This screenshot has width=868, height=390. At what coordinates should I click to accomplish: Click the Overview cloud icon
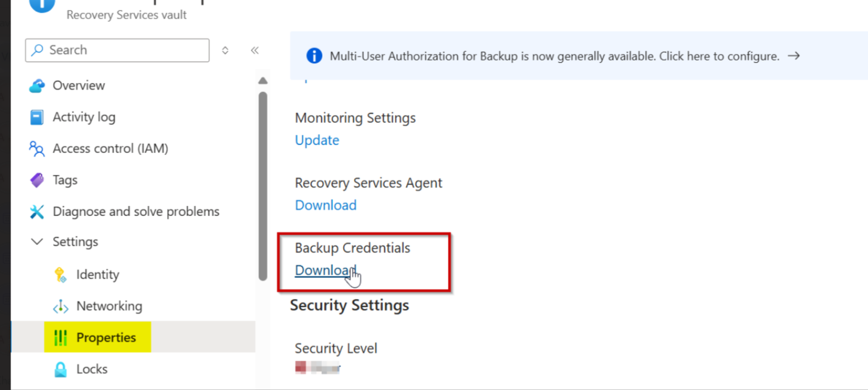point(37,86)
